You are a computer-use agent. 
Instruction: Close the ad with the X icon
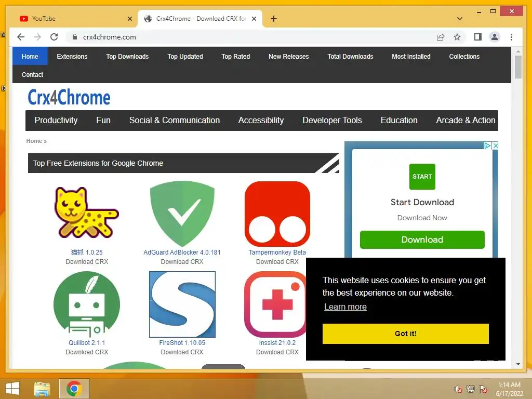pyautogui.click(x=495, y=145)
